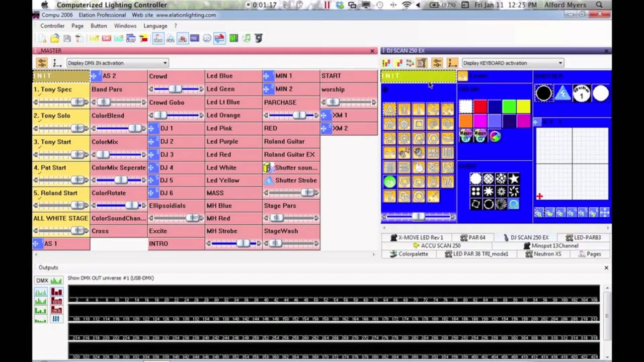The height and width of the screenshot is (362, 644).
Task: Click the DMX output display button
Action: coord(49,281)
